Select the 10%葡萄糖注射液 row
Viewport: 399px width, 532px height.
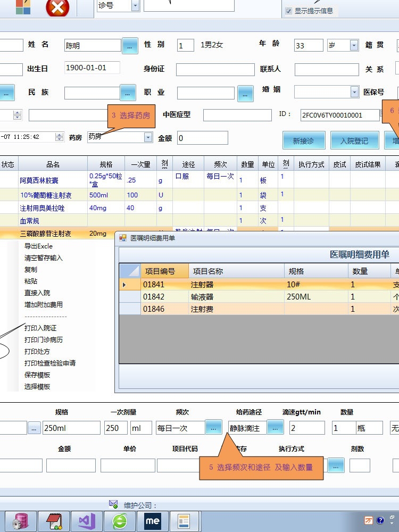pyautogui.click(x=199, y=195)
